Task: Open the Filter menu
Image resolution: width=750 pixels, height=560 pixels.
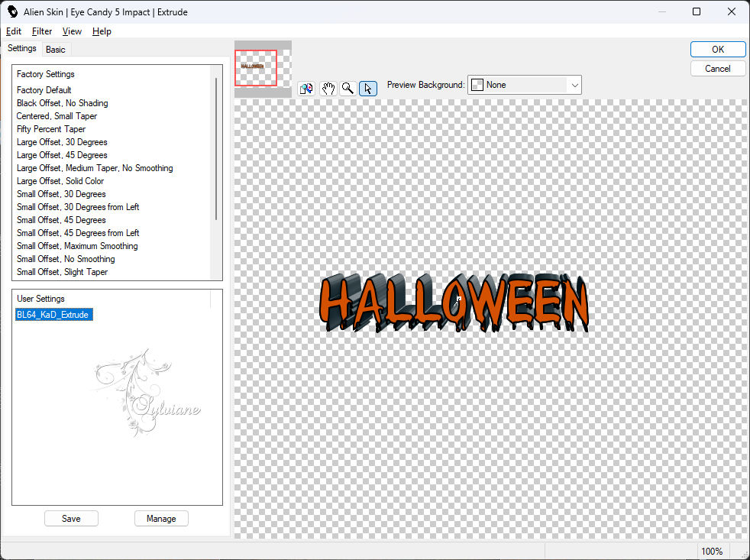Action: click(41, 31)
